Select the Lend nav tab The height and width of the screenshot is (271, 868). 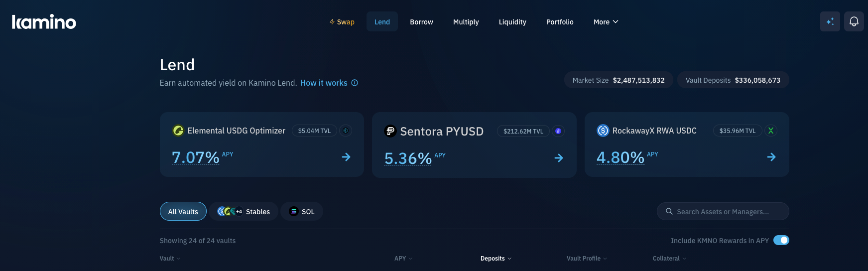[x=382, y=22]
